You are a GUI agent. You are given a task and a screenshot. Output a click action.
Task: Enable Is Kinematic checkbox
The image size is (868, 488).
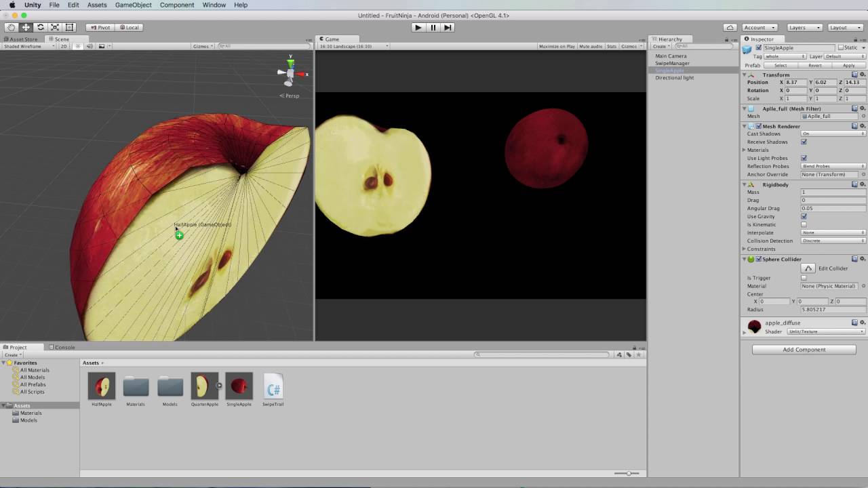click(804, 224)
